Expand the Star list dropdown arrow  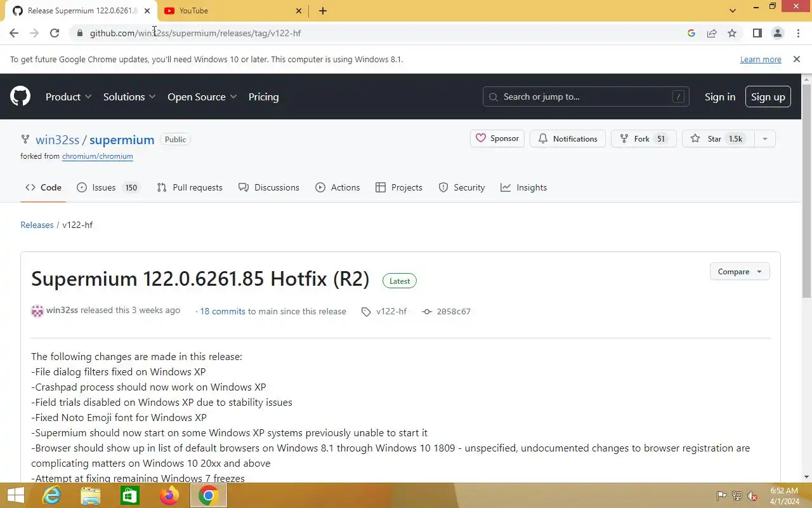coord(764,138)
